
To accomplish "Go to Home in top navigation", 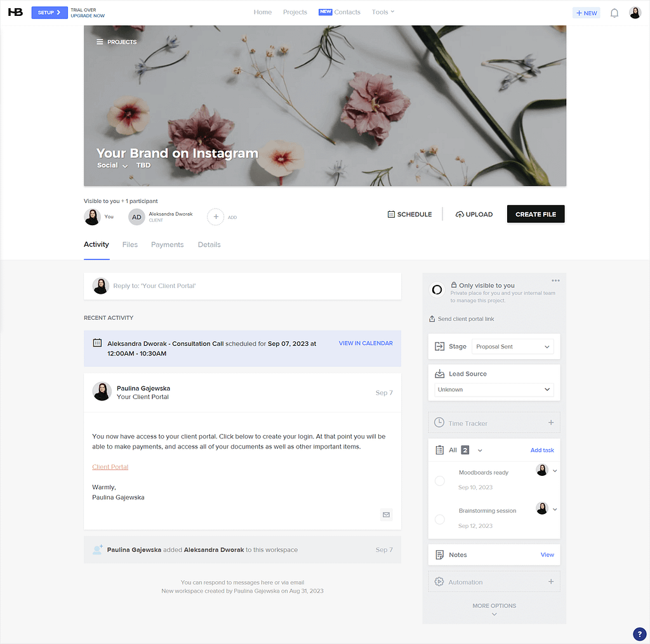I will tap(263, 12).
